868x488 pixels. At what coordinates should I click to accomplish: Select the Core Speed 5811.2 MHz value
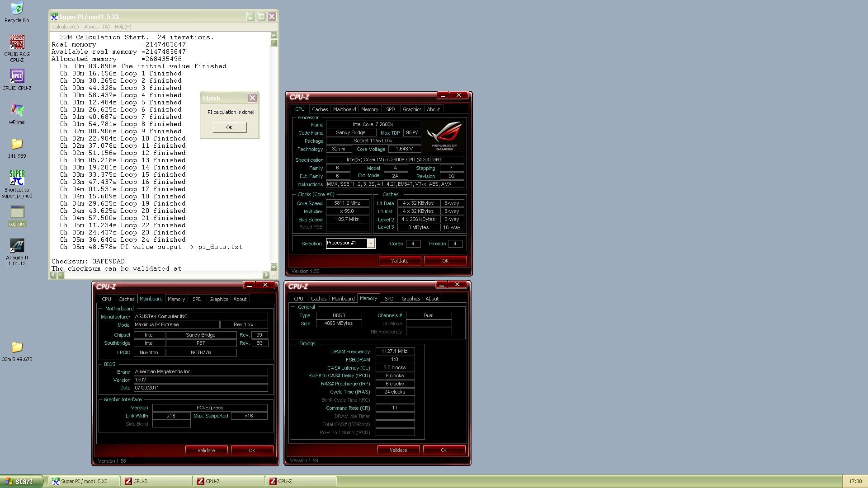tap(347, 203)
